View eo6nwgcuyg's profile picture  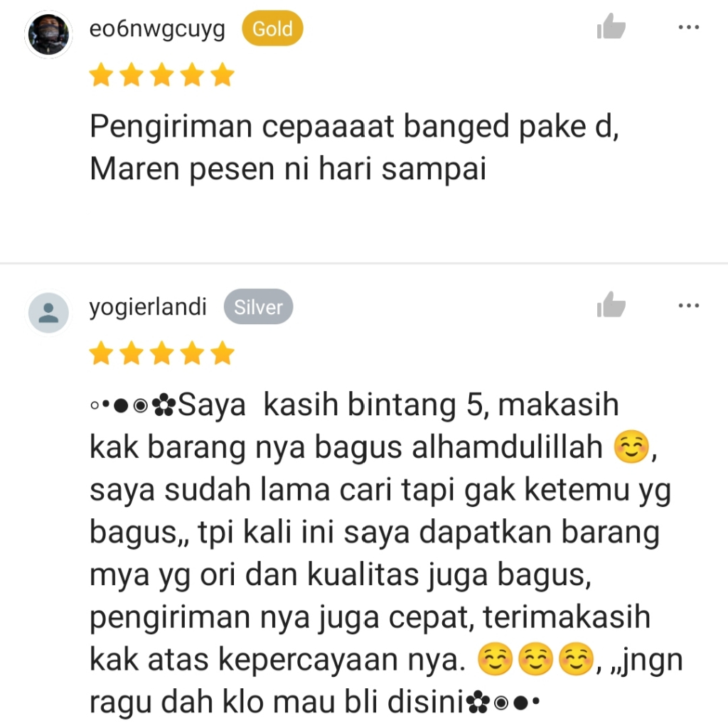[48, 34]
